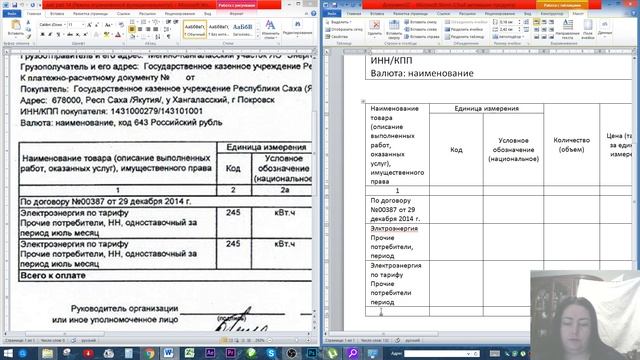Viewport: 640px width, 360px height.
Task: Toggle Italic in left Word window
Action: tap(50, 35)
